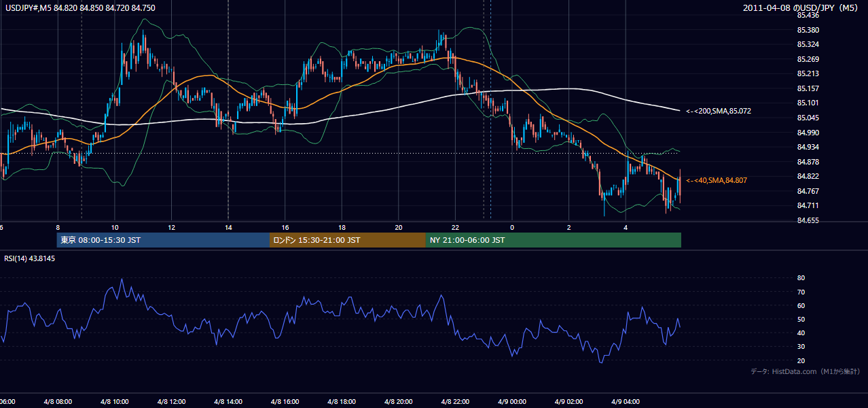Open the HistData.com data source credit
The image size is (868, 408).
click(806, 371)
